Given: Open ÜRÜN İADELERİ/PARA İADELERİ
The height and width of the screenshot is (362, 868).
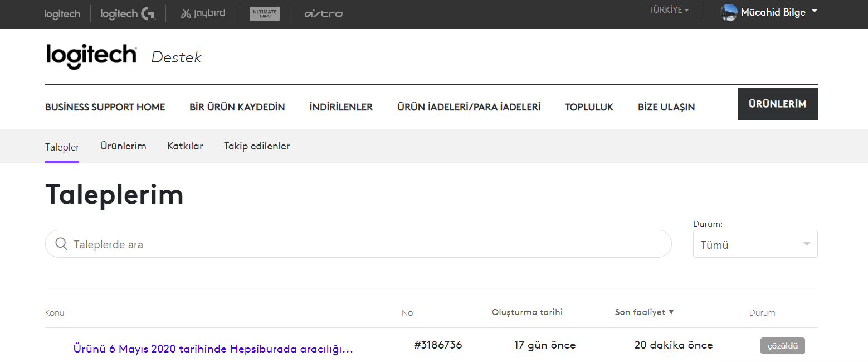Looking at the screenshot, I should (x=469, y=107).
